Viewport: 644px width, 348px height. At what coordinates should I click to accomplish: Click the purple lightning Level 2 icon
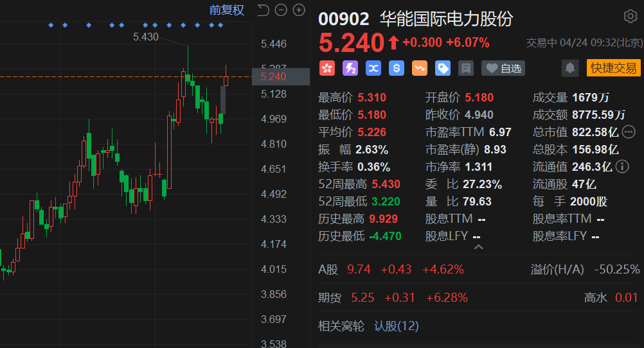point(350,68)
